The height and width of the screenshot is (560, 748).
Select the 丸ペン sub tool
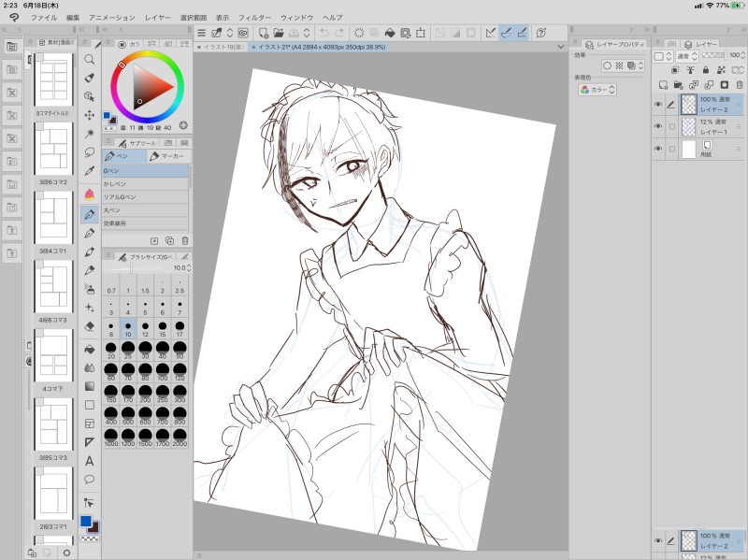[x=146, y=210]
